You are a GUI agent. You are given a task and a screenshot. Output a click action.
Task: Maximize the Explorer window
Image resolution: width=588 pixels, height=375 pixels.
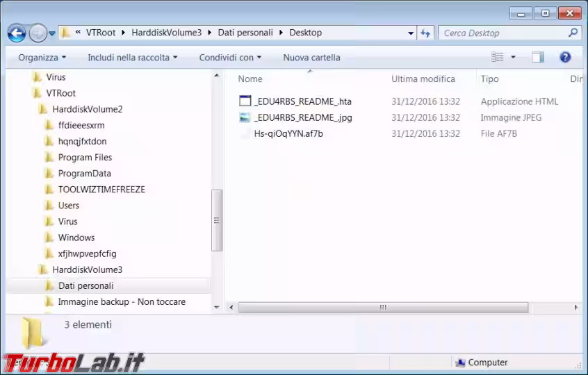(x=545, y=13)
